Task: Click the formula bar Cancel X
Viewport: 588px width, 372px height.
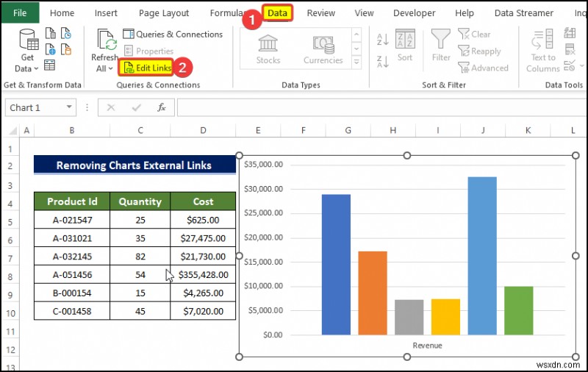Action: coord(111,107)
